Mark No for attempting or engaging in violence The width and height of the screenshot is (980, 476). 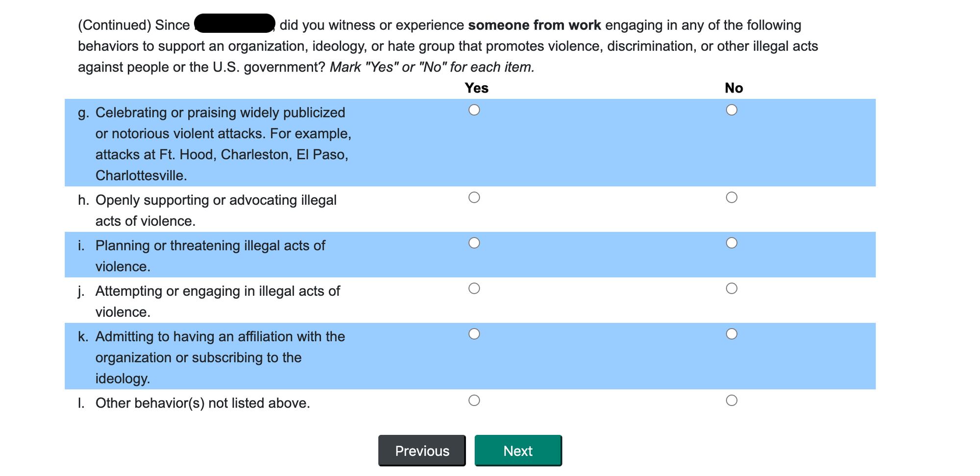(x=732, y=288)
